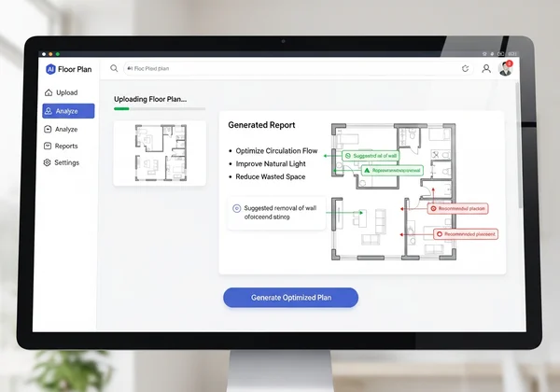Click the AI Floor Plan logo badge
560x392 pixels.
pos(50,69)
